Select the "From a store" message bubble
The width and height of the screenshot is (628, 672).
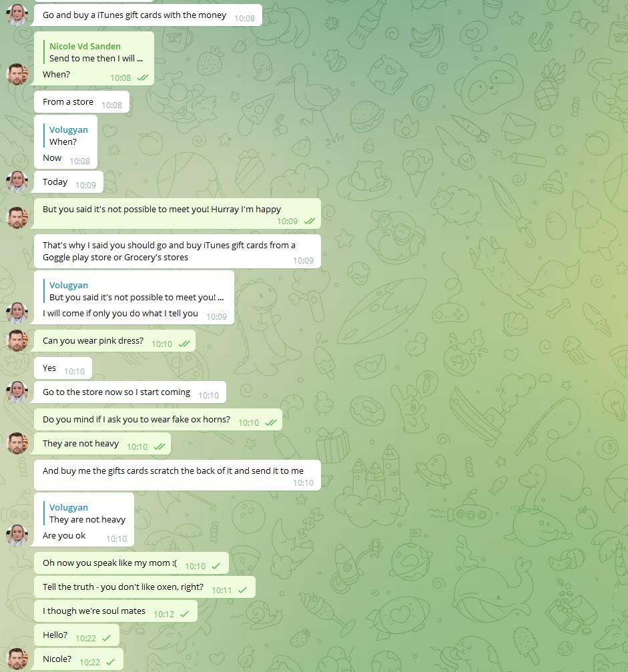click(x=81, y=102)
